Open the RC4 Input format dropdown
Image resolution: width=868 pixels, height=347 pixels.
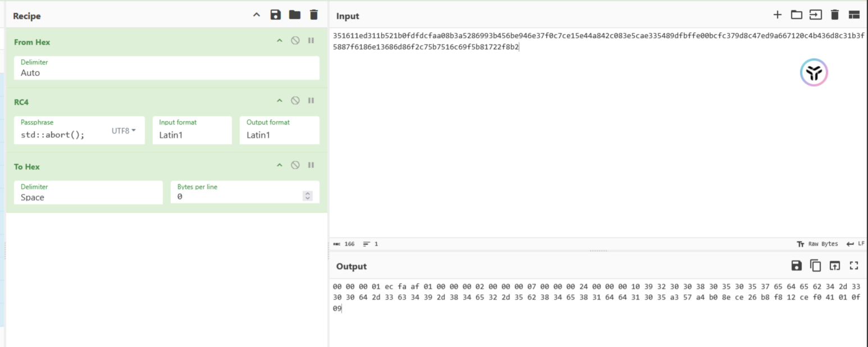click(x=191, y=135)
